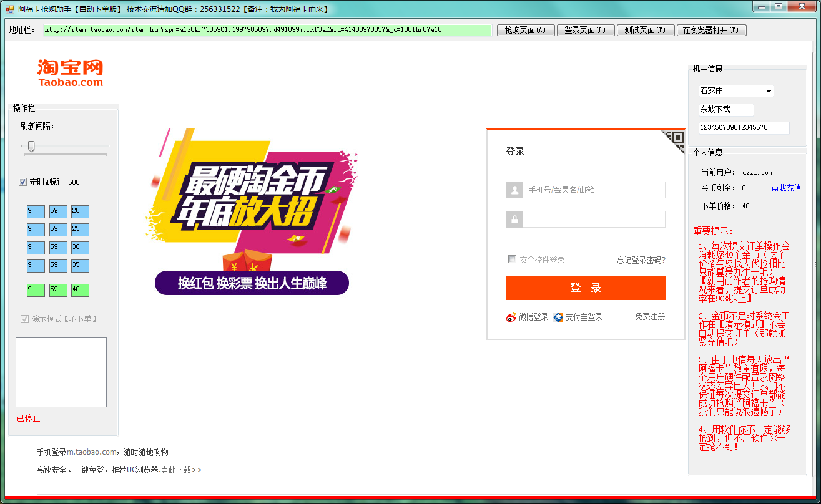
Task: Switch to QR code login
Action: point(673,141)
